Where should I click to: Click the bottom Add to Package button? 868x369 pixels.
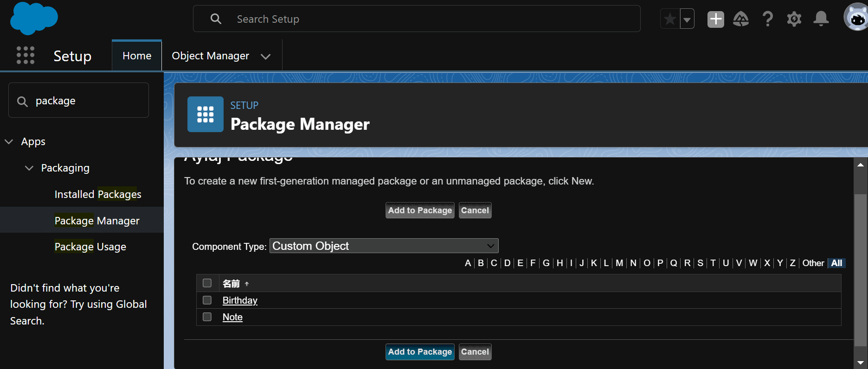click(420, 352)
